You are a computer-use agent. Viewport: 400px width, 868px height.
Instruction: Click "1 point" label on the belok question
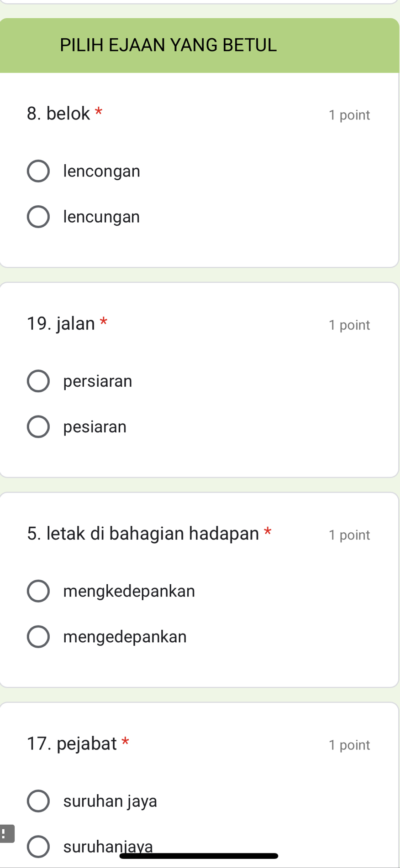pyautogui.click(x=349, y=115)
